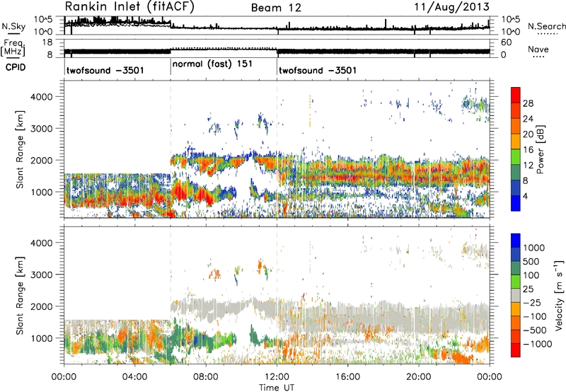The height and width of the screenshot is (392, 566).
Task: Click the '60' Nave axis tick label
Action: coord(506,42)
